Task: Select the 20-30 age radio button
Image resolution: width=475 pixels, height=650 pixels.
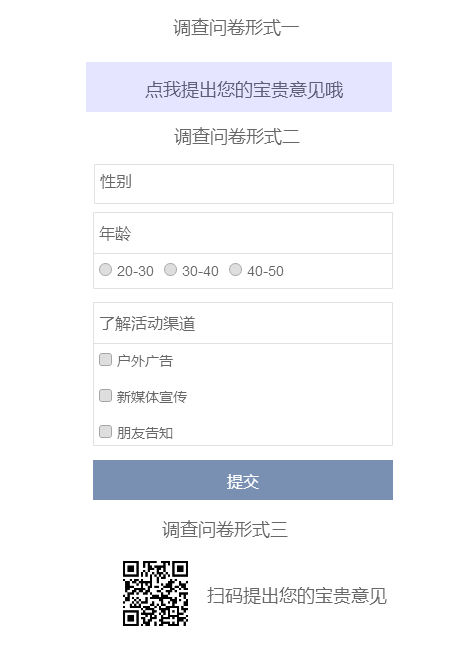Action: coord(105,270)
